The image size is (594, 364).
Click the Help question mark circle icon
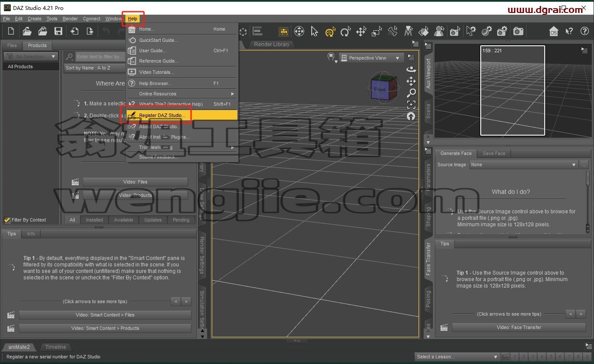point(584,31)
